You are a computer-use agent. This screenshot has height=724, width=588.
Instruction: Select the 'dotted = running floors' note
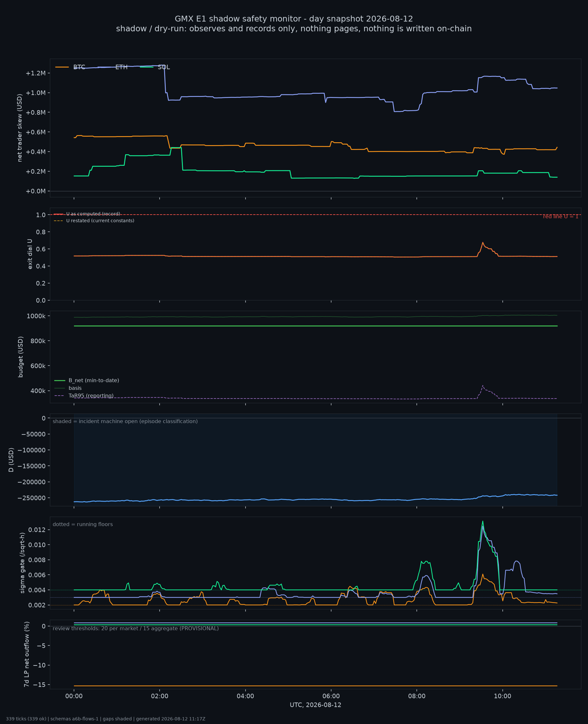83,525
